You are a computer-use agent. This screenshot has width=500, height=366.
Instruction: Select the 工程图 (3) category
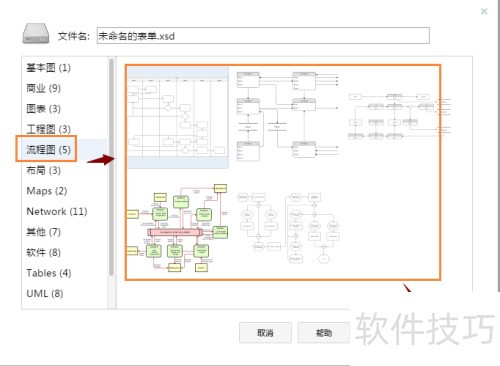(48, 129)
